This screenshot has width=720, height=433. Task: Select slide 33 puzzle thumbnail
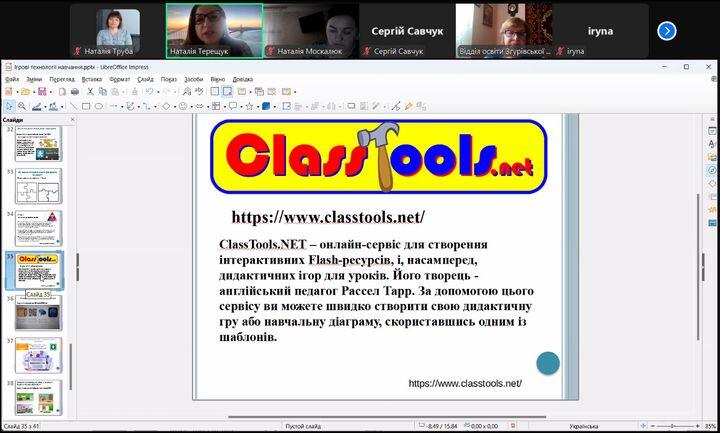(x=39, y=186)
